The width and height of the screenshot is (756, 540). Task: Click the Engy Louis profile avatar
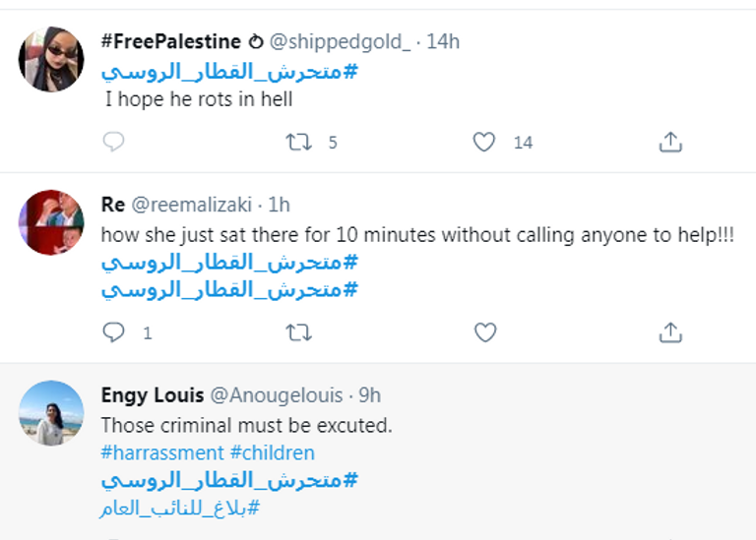point(51,413)
